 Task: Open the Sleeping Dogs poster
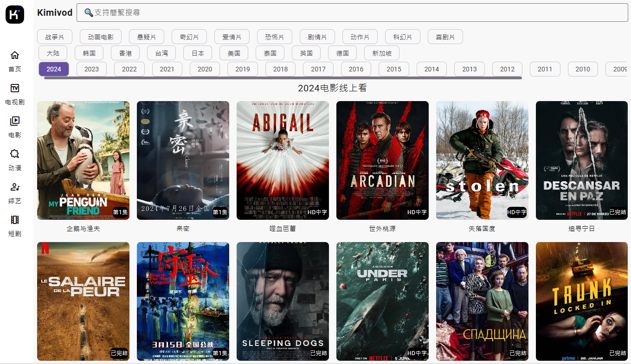[x=283, y=301]
